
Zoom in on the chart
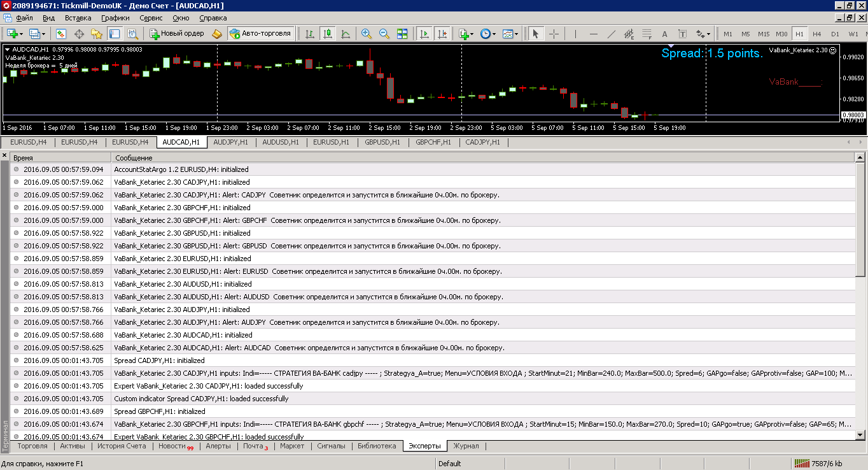pos(367,34)
